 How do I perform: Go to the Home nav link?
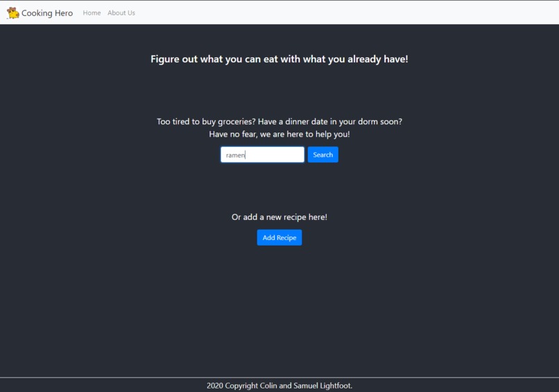click(x=92, y=13)
